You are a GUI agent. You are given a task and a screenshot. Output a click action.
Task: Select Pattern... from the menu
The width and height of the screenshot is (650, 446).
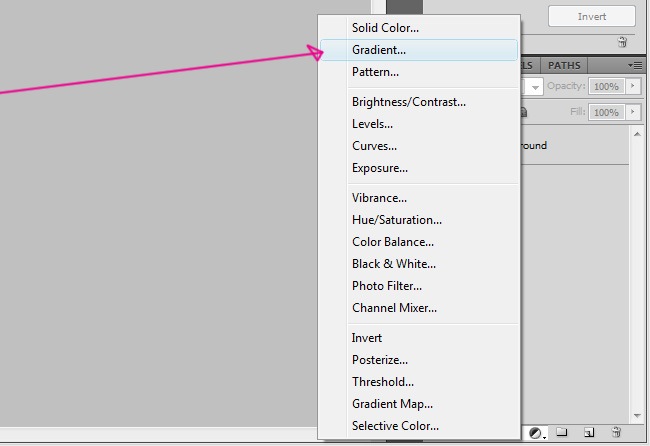click(419, 72)
